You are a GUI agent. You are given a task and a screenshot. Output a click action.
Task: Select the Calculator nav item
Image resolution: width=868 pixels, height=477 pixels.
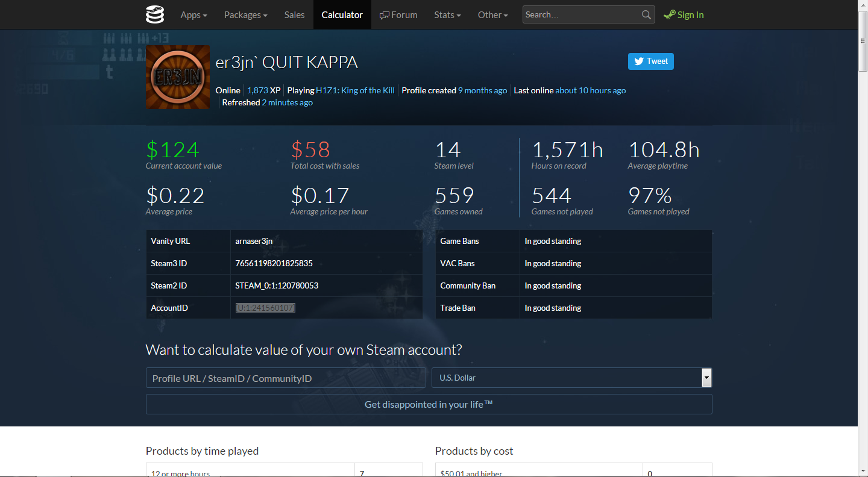tap(342, 14)
